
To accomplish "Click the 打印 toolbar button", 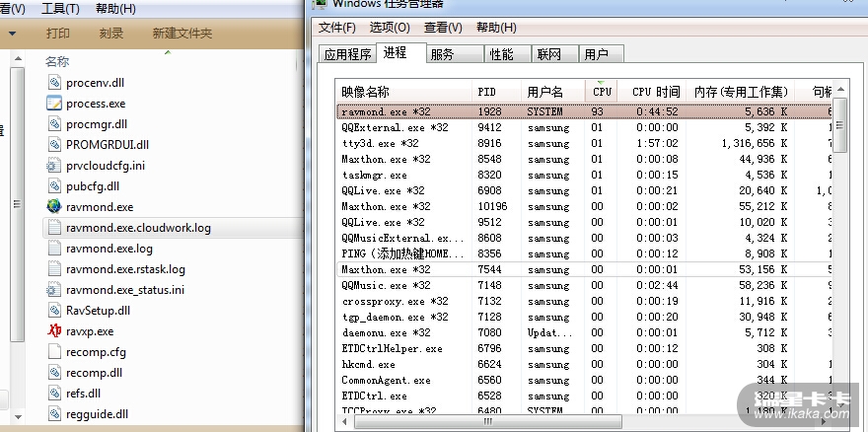I will tap(57, 34).
